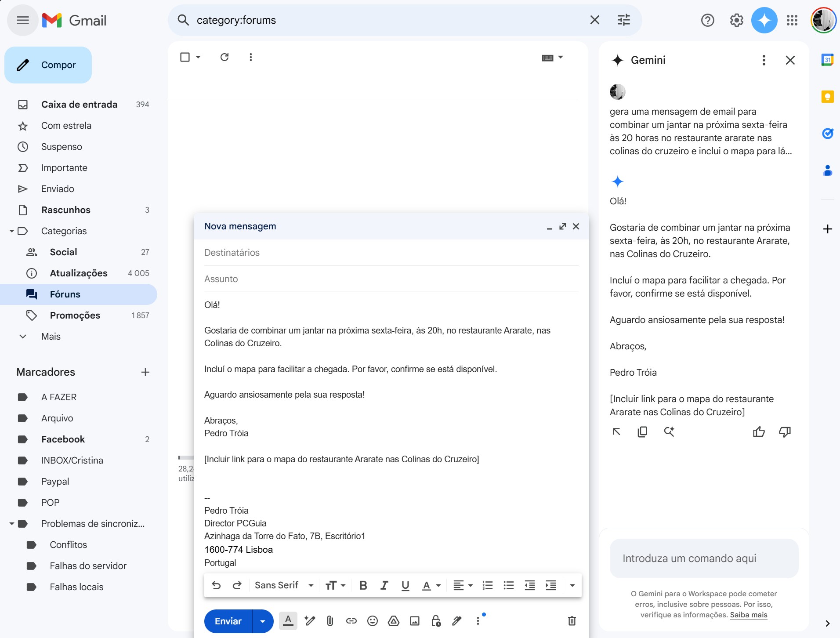Screen dimensions: 840x638
Task: Undo last edit in compose
Action: pyautogui.click(x=216, y=585)
